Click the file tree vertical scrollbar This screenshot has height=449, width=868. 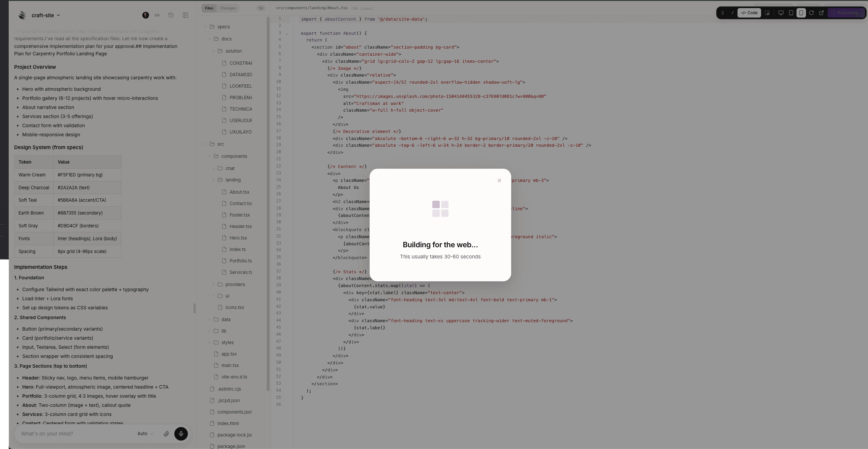(268, 202)
